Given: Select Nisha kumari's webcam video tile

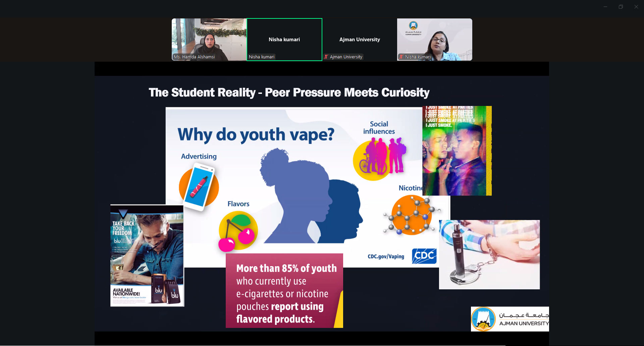Looking at the screenshot, I should point(435,40).
